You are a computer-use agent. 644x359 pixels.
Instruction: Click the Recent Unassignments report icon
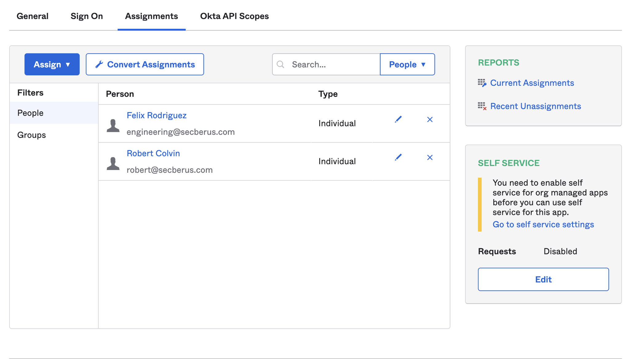click(482, 106)
